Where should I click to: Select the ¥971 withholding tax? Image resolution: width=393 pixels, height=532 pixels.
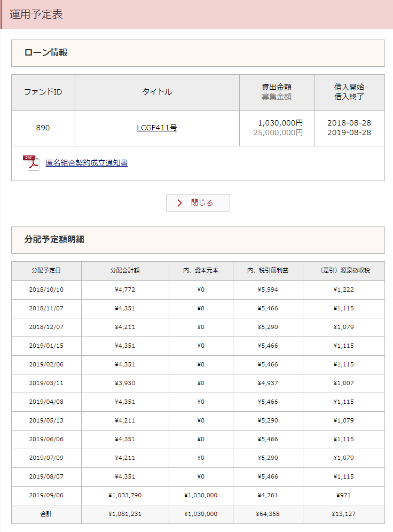343,495
